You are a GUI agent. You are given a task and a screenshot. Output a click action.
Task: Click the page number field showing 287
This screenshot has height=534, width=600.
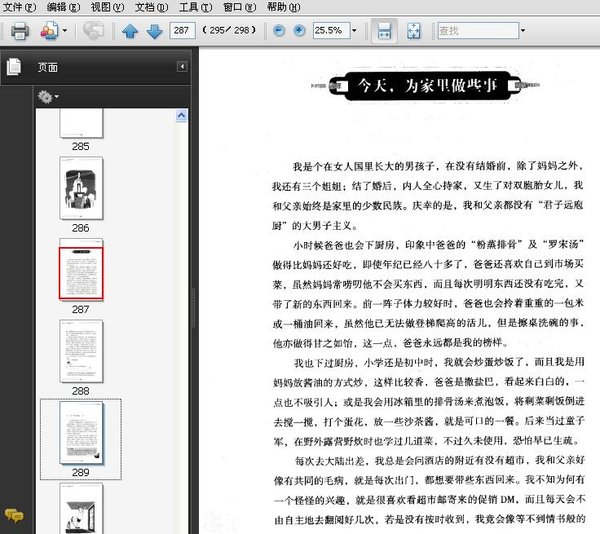click(183, 31)
